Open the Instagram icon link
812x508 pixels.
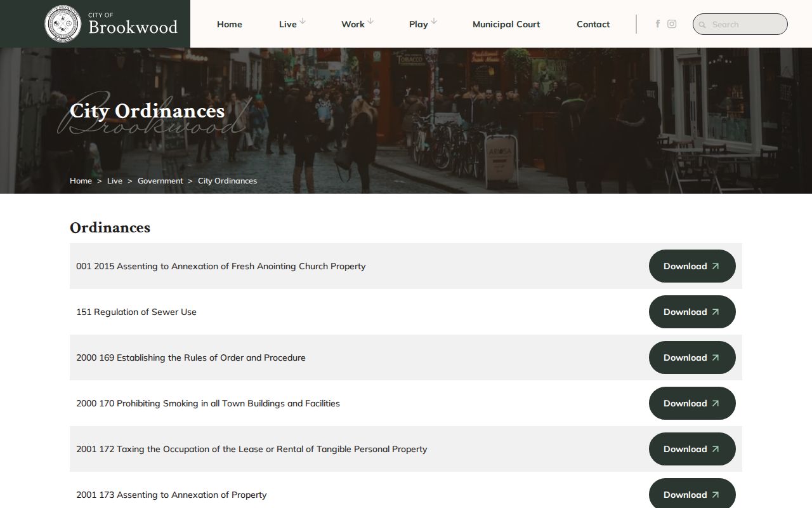point(672,24)
